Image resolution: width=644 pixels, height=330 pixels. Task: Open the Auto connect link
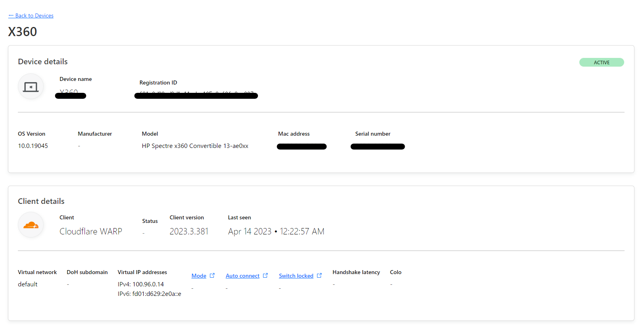click(242, 276)
